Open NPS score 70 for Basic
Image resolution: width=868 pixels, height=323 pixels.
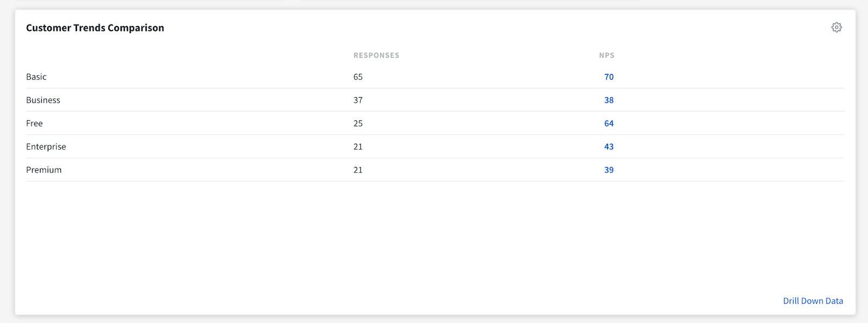609,77
